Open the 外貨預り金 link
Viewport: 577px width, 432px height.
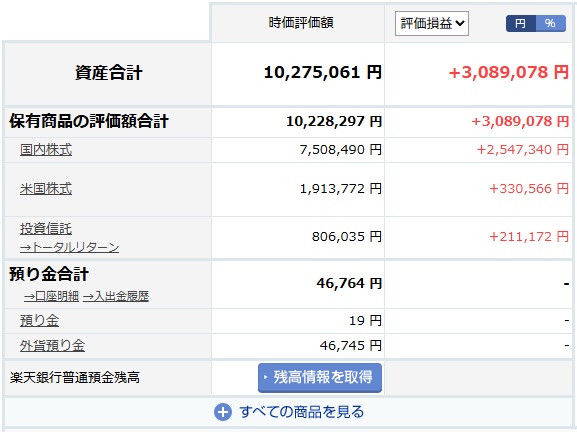point(52,346)
